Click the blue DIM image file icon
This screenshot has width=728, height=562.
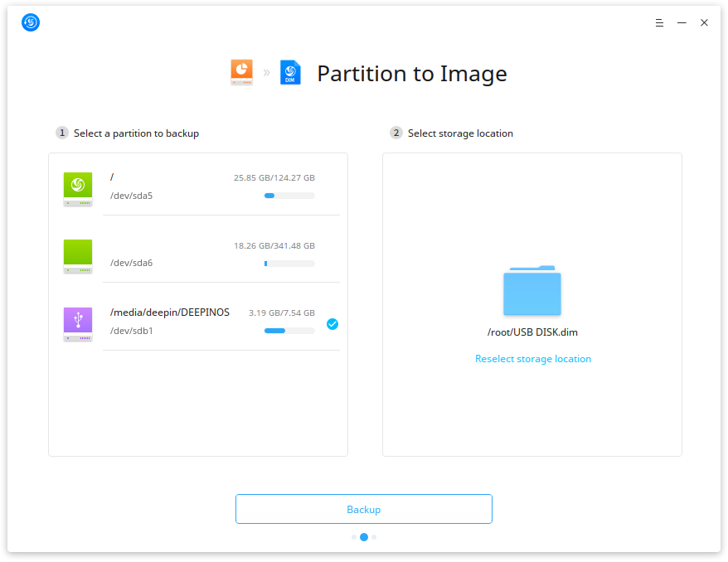290,72
